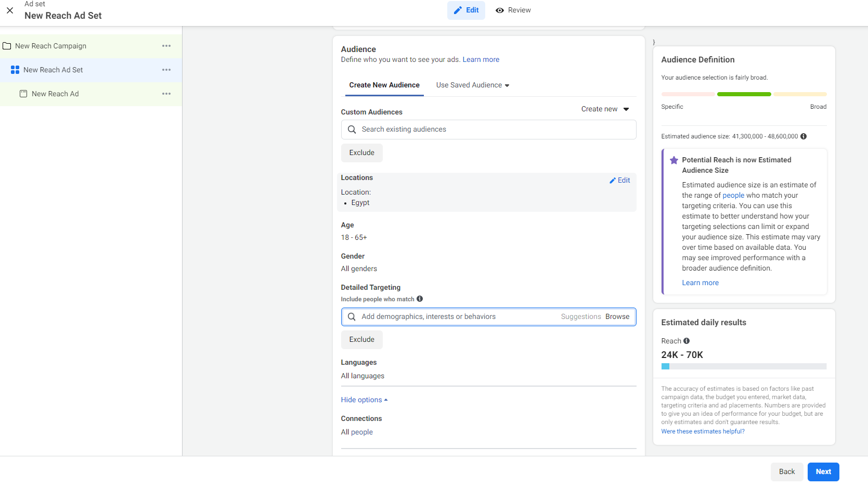Click the Edit link for Locations
This screenshot has width=868, height=486.
click(x=620, y=181)
